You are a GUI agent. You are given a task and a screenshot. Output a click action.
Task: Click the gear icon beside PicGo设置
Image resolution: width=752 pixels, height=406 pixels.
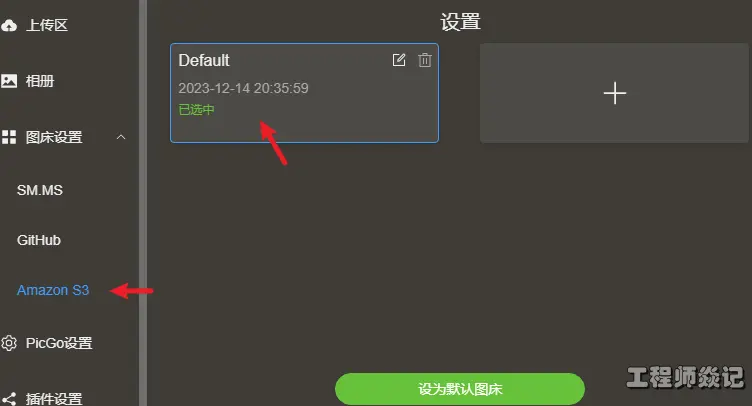pos(9,343)
